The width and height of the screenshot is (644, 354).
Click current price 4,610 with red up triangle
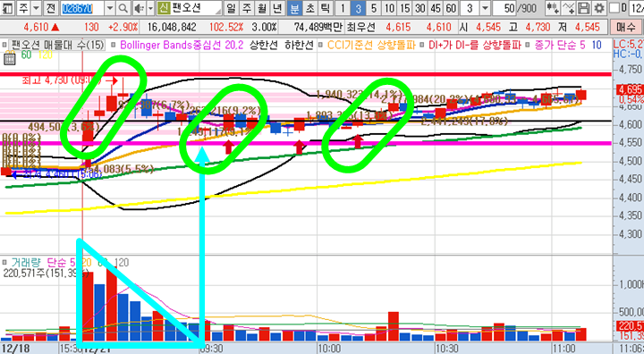point(41,28)
